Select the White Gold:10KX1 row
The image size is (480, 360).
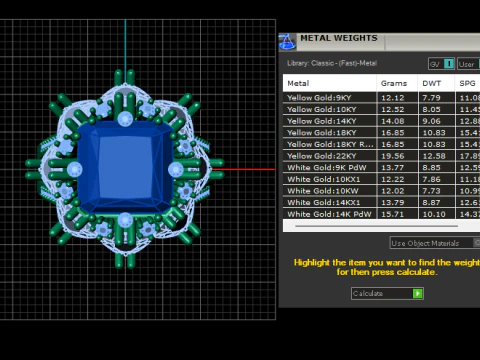pyautogui.click(x=381, y=179)
